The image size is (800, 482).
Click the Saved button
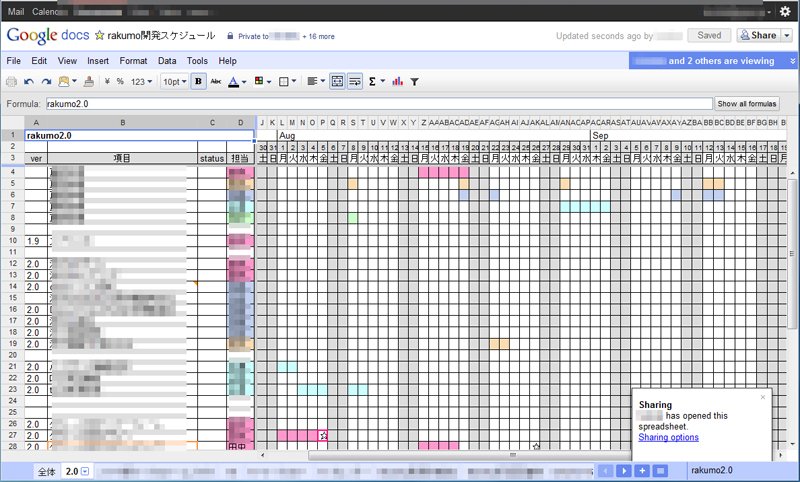(x=709, y=36)
